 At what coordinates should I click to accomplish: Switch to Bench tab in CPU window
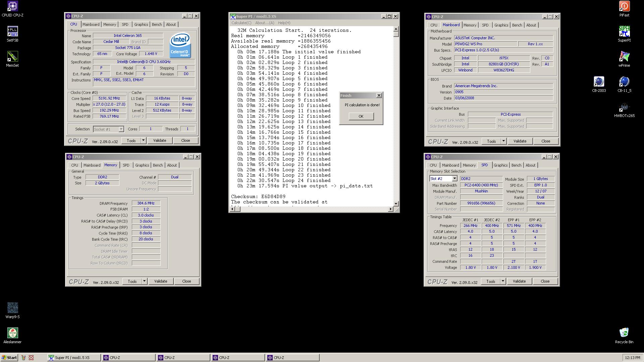157,24
